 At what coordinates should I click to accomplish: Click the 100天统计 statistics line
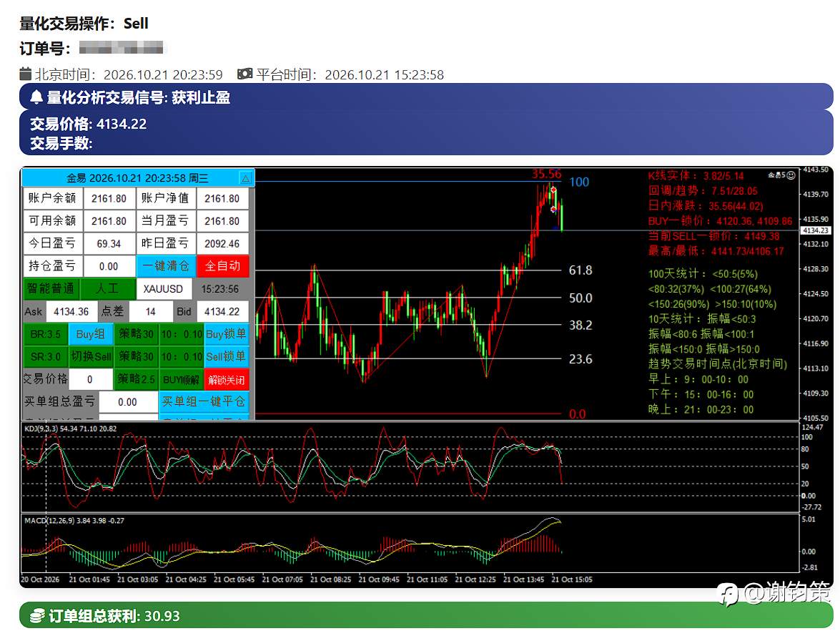coord(703,274)
